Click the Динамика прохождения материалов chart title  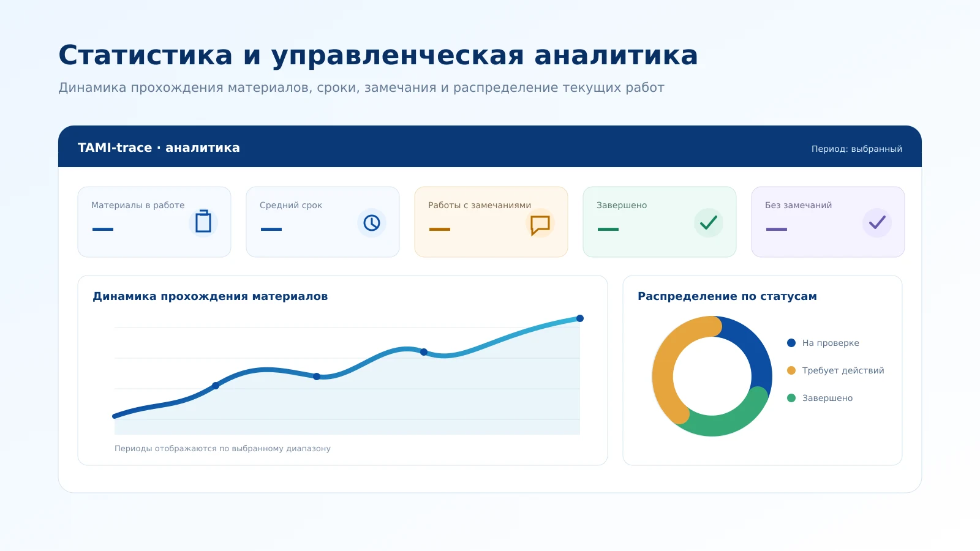pyautogui.click(x=210, y=296)
